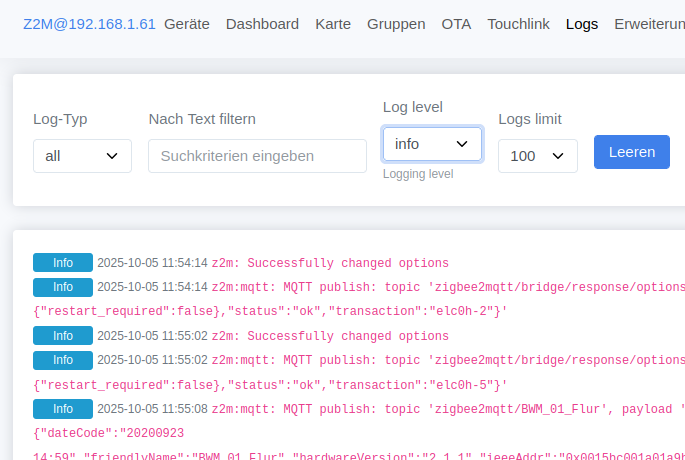
Task: Go to the Geräte page
Action: click(x=187, y=24)
